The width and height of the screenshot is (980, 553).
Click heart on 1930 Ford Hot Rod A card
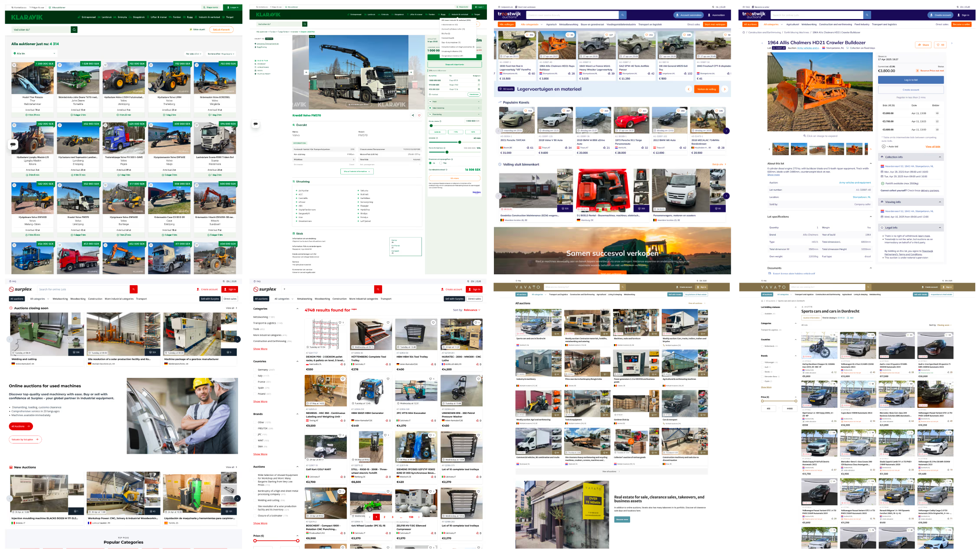point(529,35)
